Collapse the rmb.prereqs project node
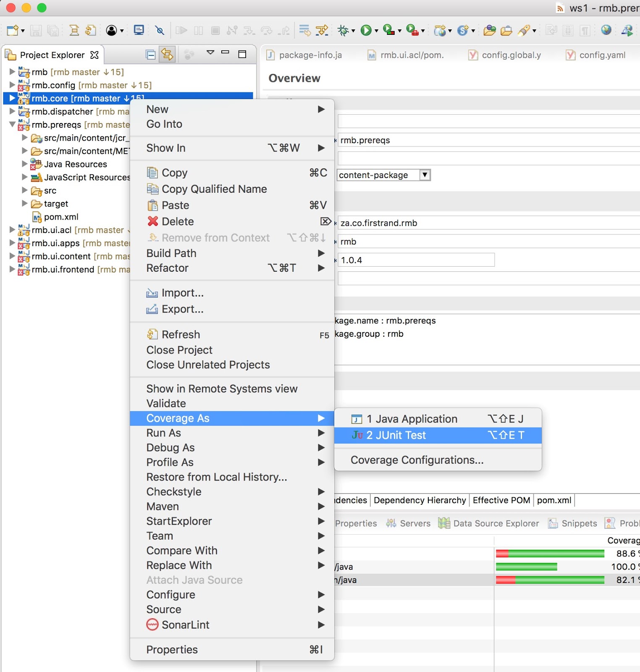Viewport: 640px width, 672px height. [x=12, y=124]
